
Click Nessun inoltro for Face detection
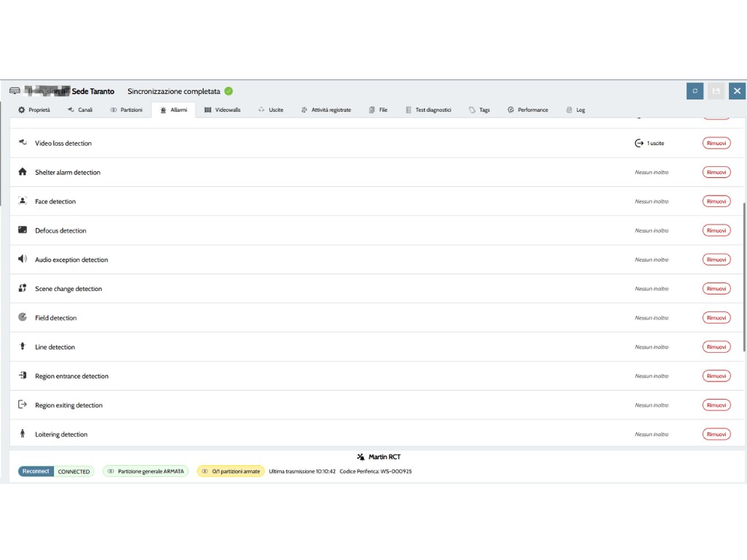(x=651, y=201)
